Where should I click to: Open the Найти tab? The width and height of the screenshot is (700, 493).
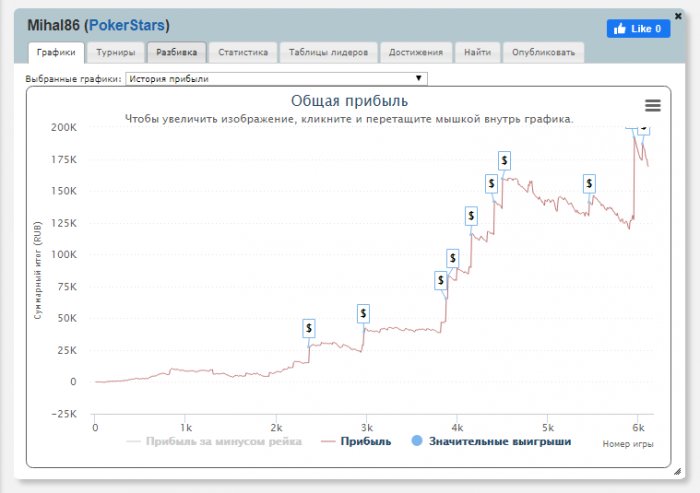click(477, 52)
